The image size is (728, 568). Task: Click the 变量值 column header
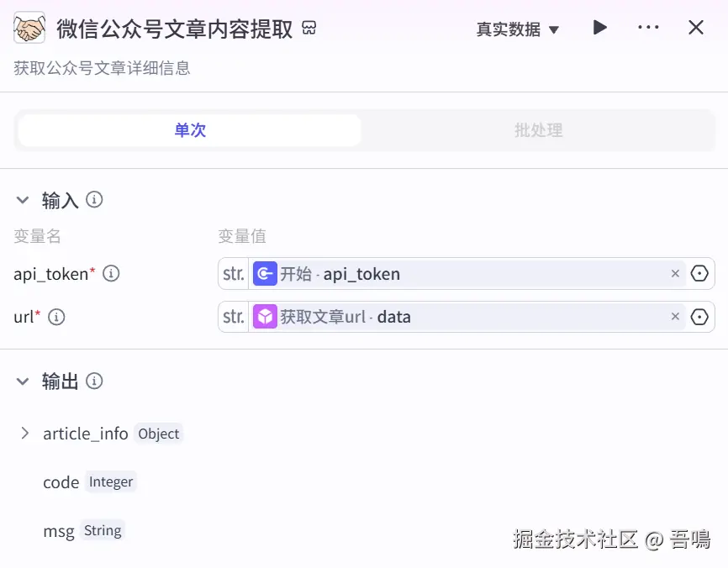pyautogui.click(x=242, y=236)
